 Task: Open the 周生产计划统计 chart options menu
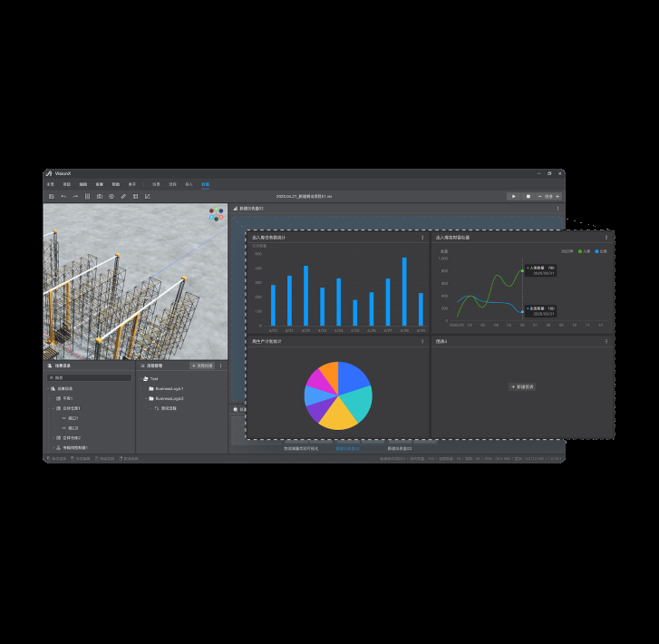(422, 341)
